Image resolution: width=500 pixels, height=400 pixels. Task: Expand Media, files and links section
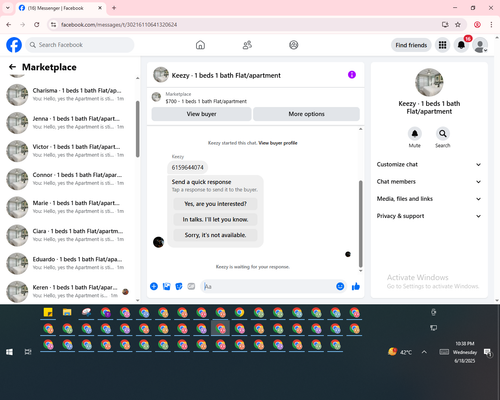point(429,199)
